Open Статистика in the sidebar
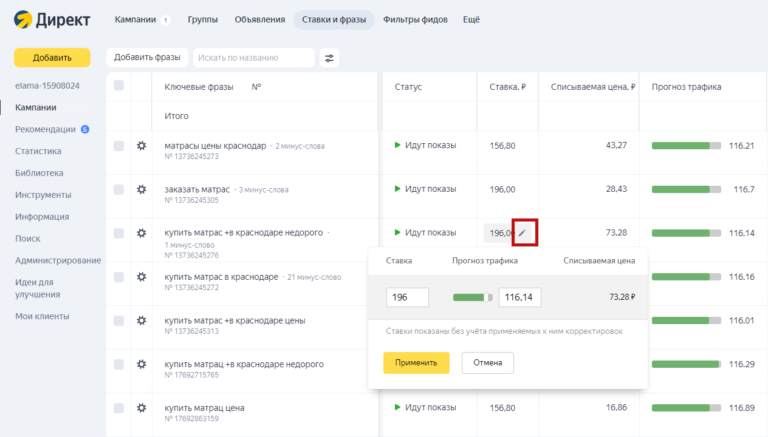This screenshot has width=768, height=437. pos(38,151)
